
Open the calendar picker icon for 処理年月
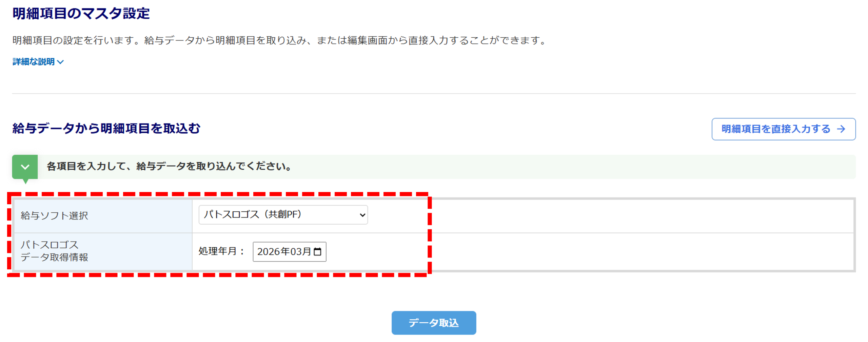(317, 252)
